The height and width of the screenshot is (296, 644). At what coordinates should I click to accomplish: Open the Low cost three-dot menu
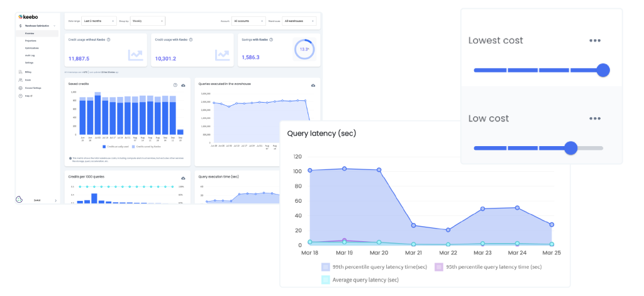click(595, 118)
